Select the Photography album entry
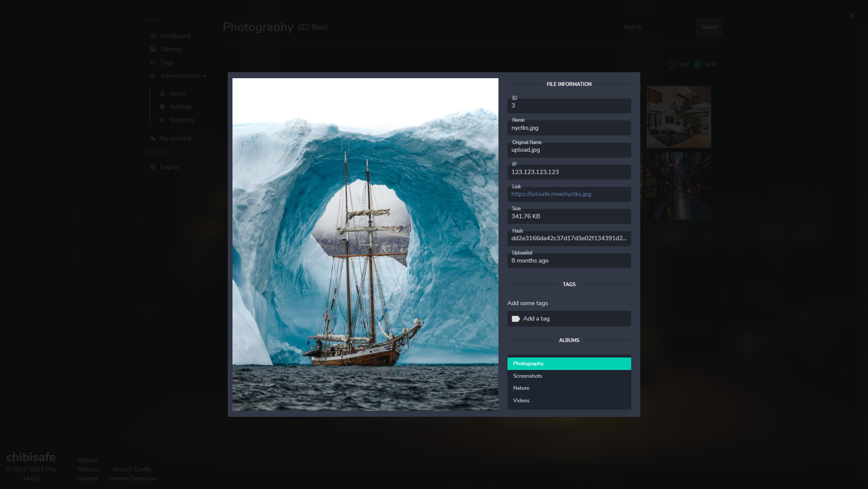Screen dimensions: 868x489 (x=569, y=364)
